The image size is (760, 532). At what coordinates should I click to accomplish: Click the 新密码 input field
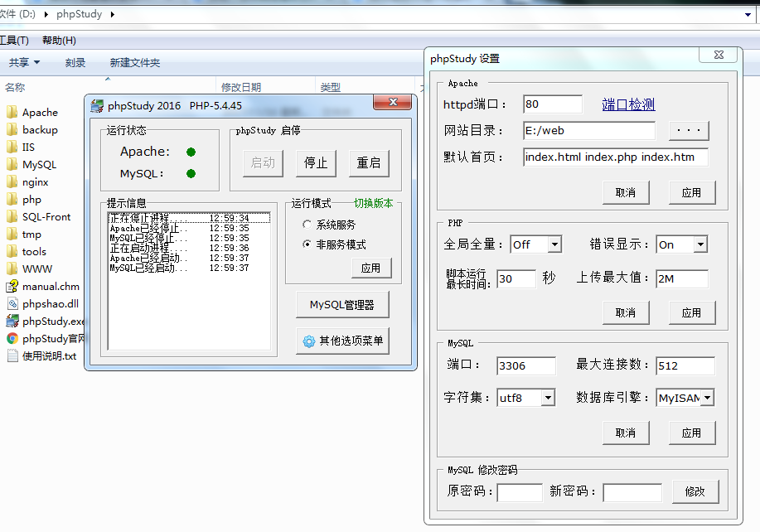(x=632, y=493)
